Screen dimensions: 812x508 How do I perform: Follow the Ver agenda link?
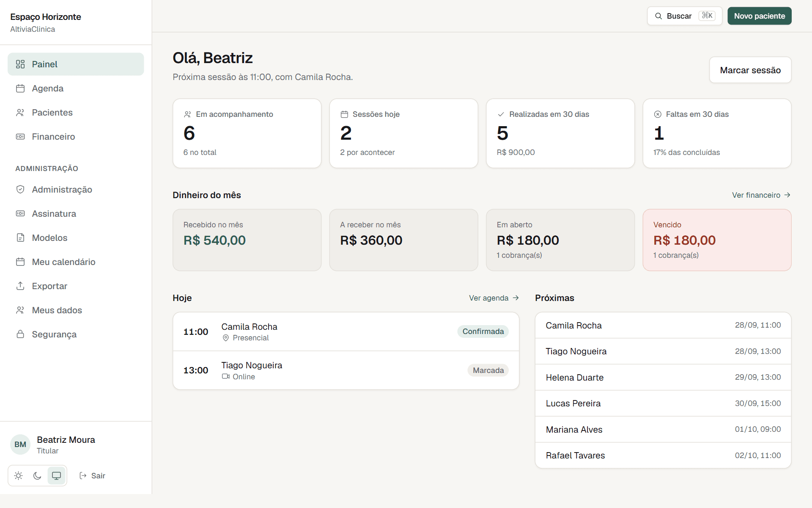tap(494, 298)
